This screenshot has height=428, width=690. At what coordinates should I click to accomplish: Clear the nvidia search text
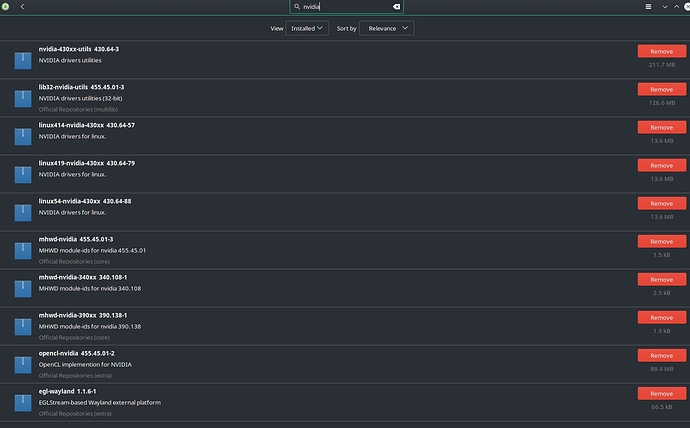point(396,7)
